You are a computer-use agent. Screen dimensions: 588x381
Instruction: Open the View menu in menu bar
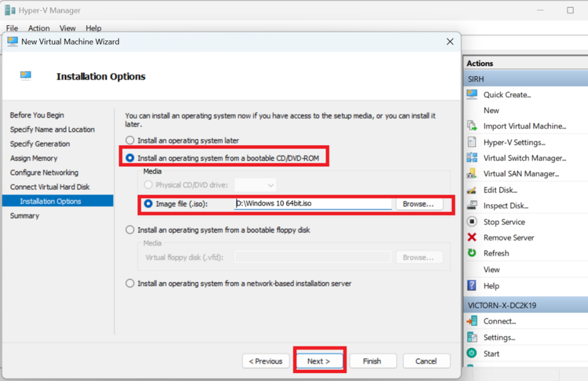tap(67, 28)
